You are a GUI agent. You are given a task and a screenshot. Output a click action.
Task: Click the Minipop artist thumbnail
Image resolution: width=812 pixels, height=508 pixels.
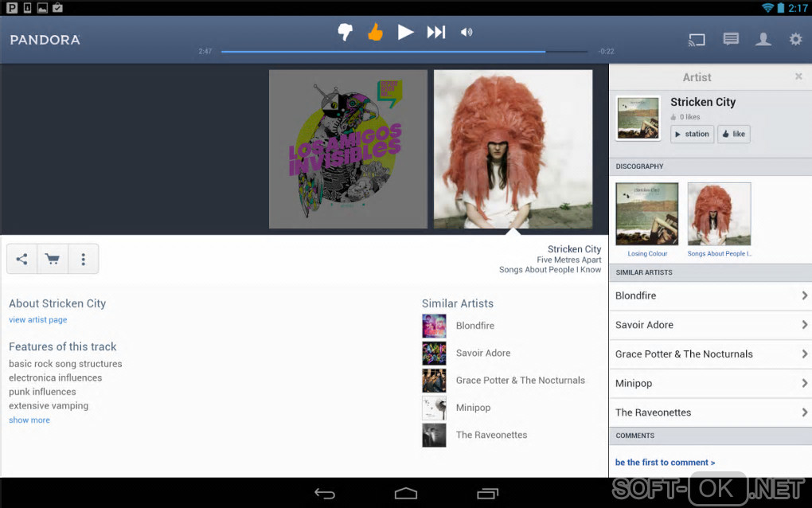(434, 408)
